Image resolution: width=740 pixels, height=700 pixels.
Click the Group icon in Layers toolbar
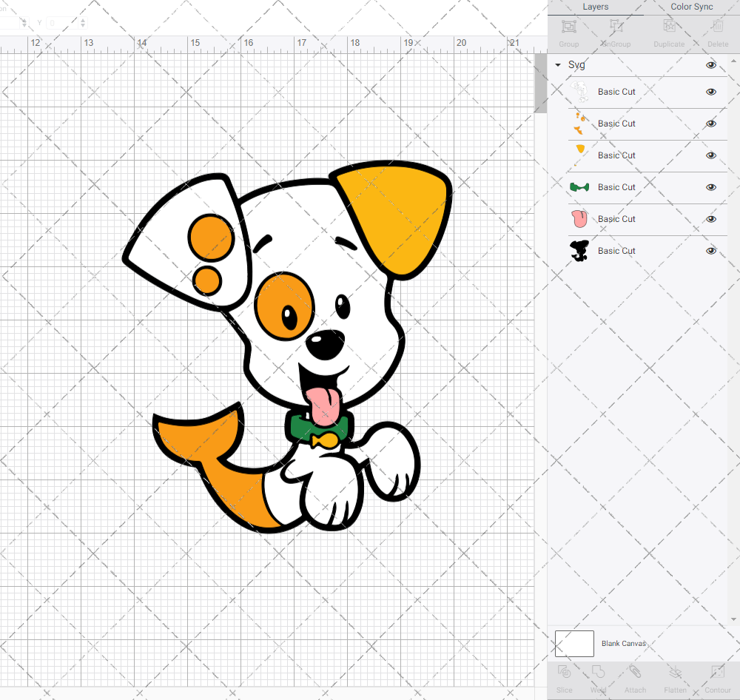click(568, 27)
